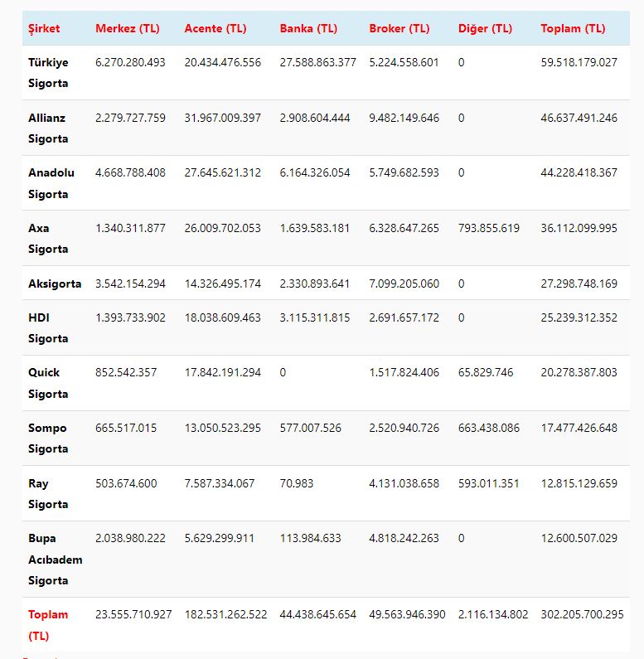Select the Türkiye Sigorta company cell
Image resolution: width=644 pixels, height=659 pixels.
point(48,73)
